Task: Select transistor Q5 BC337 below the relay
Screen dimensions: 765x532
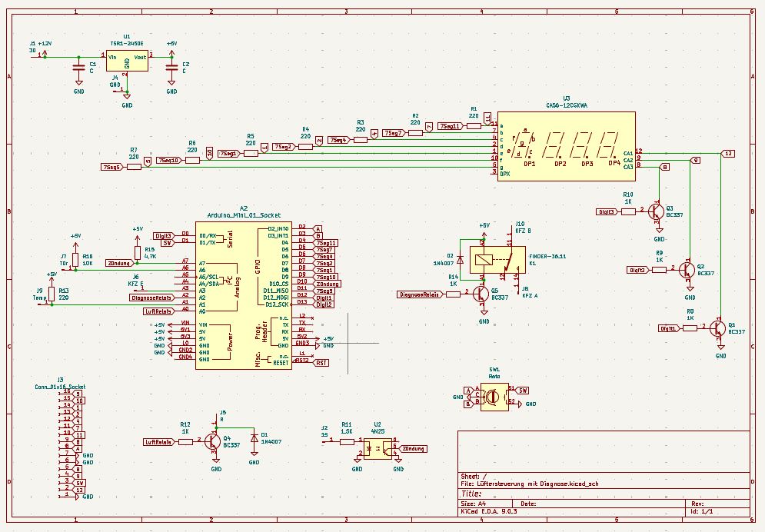Action: (481, 294)
